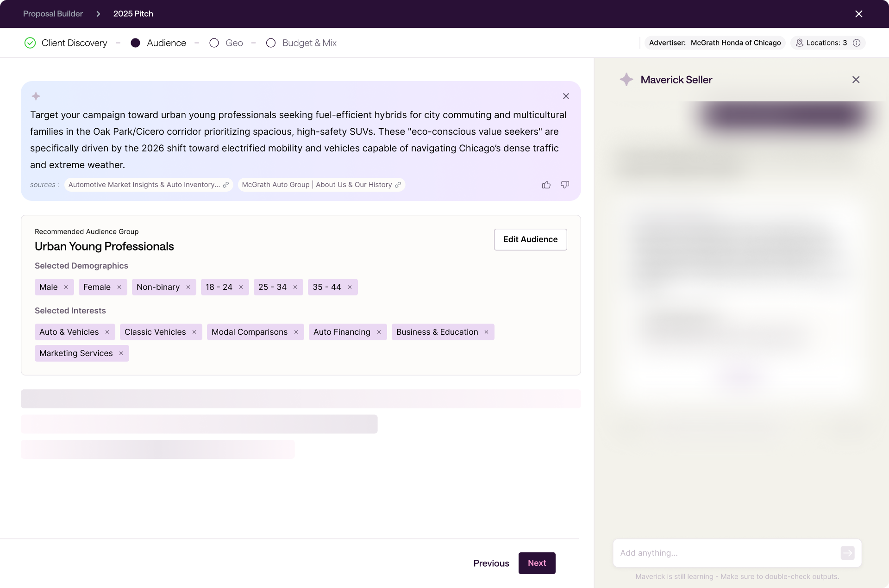Click the send arrow in chat box
Viewport: 889px width, 588px height.
click(x=847, y=553)
